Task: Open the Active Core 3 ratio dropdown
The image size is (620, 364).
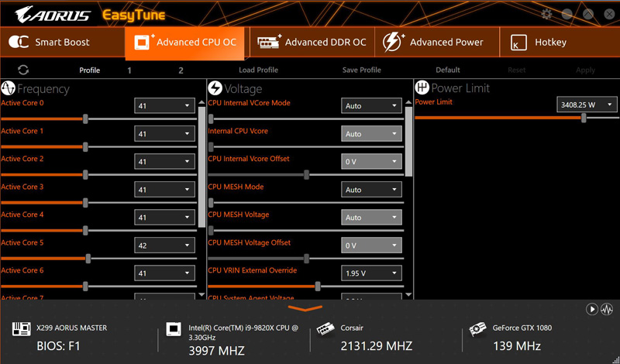Action: coord(164,189)
